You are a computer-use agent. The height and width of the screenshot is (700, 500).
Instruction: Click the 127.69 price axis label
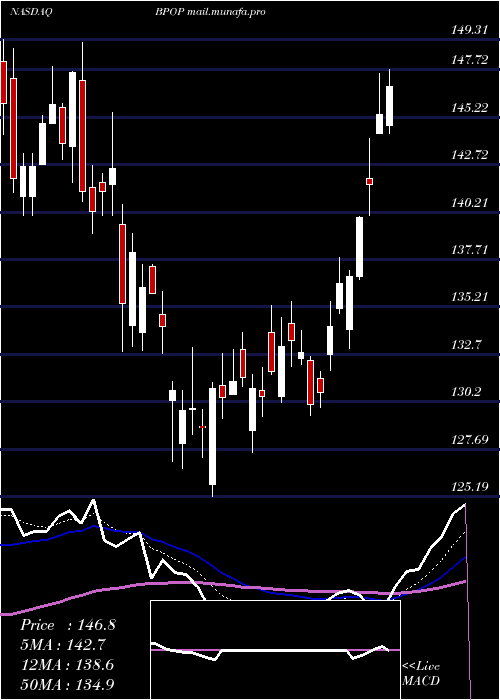click(470, 440)
